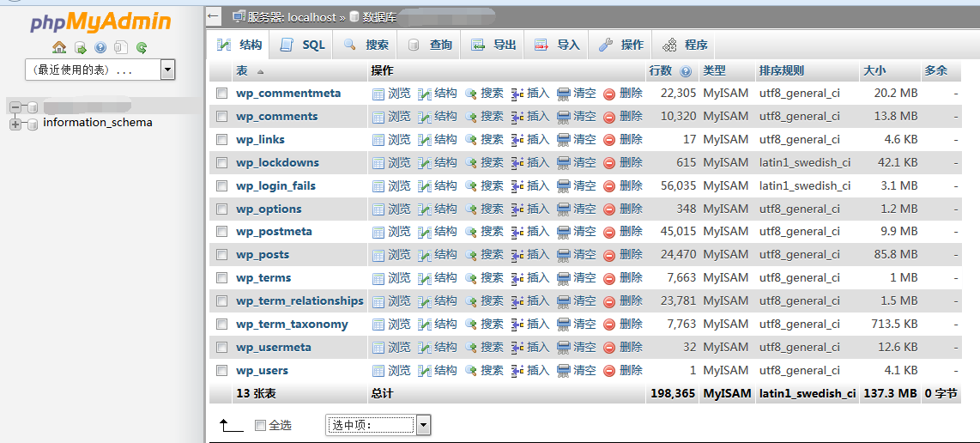Open the recent tables dropdown
The width and height of the screenshot is (980, 443).
(100, 70)
